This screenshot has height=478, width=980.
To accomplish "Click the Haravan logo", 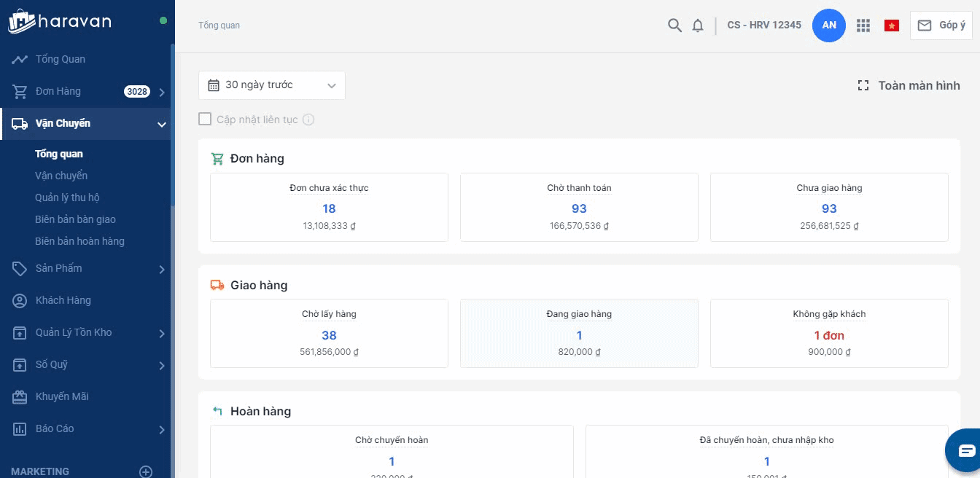I will pyautogui.click(x=60, y=22).
